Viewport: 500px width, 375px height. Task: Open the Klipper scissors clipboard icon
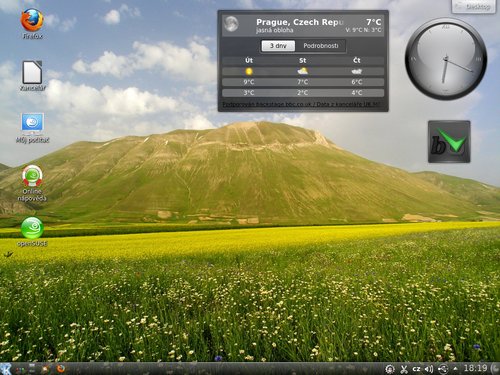pos(404,369)
